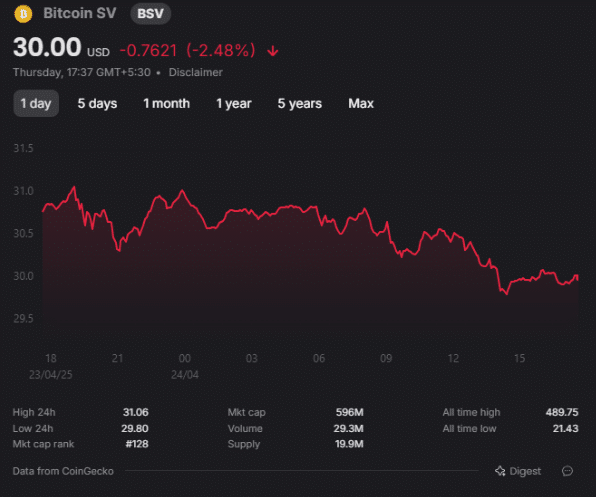Click the Volume label
This screenshot has width=596, height=497.
245,429
